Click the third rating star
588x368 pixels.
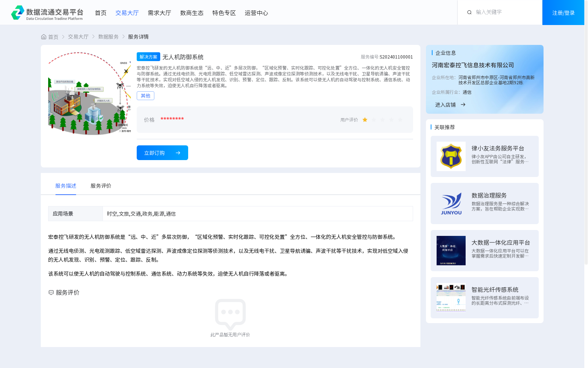click(x=383, y=120)
